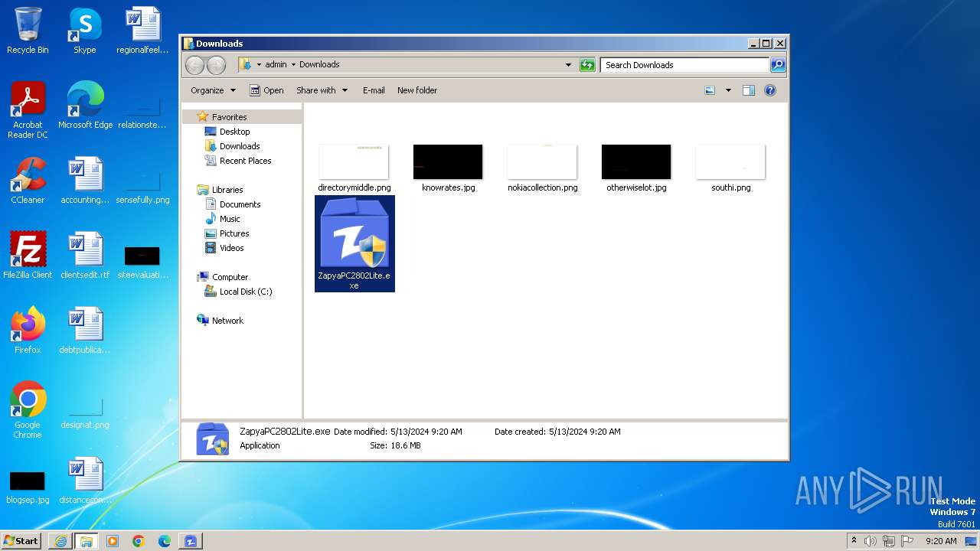Select Microsoft Edge desktop icon
Screen dimensions: 980x551
click(85, 106)
